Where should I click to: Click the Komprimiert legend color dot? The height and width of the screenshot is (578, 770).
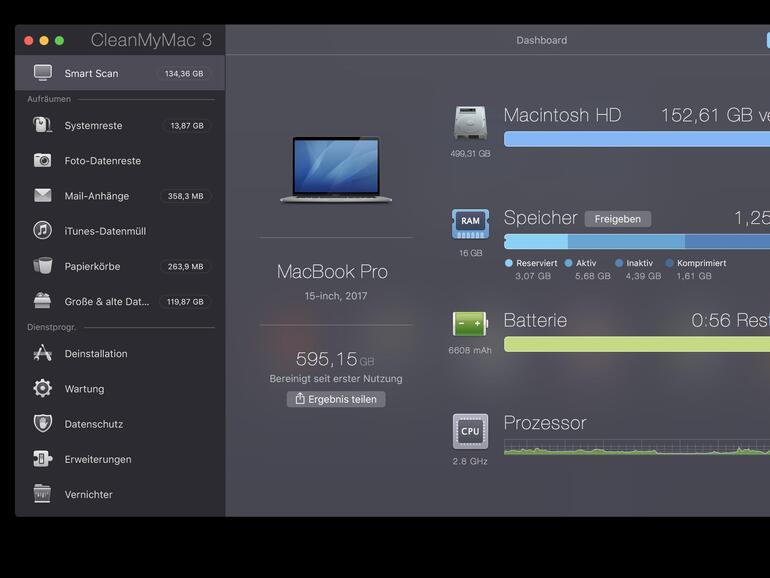[x=669, y=263]
